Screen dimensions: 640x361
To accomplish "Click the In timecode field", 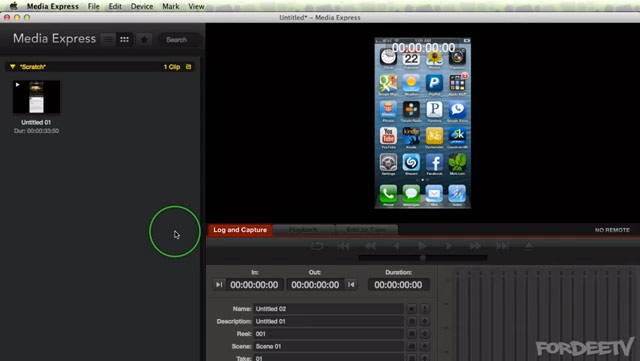I will [x=254, y=285].
